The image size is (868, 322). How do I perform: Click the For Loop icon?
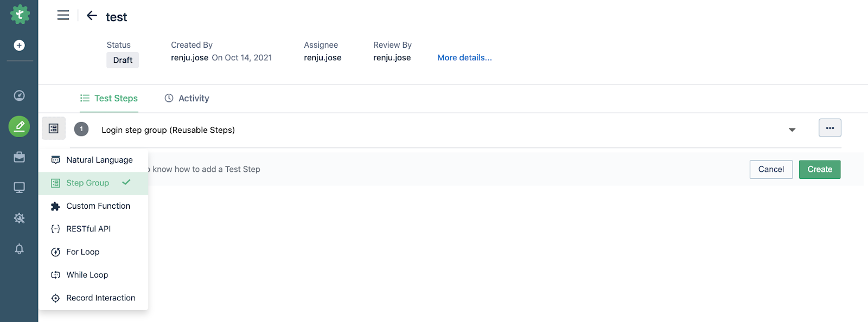[55, 252]
